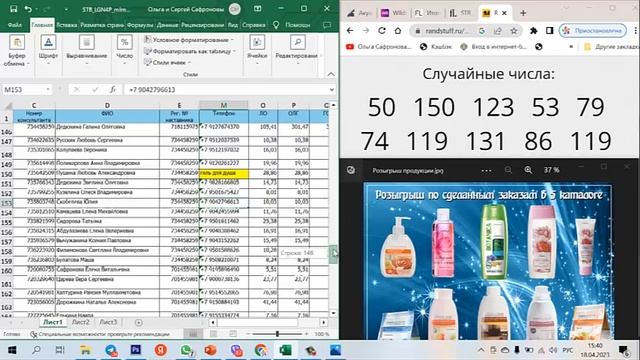Select the Лист2 sheet tab
The width and height of the screenshot is (640, 360).
(80, 322)
